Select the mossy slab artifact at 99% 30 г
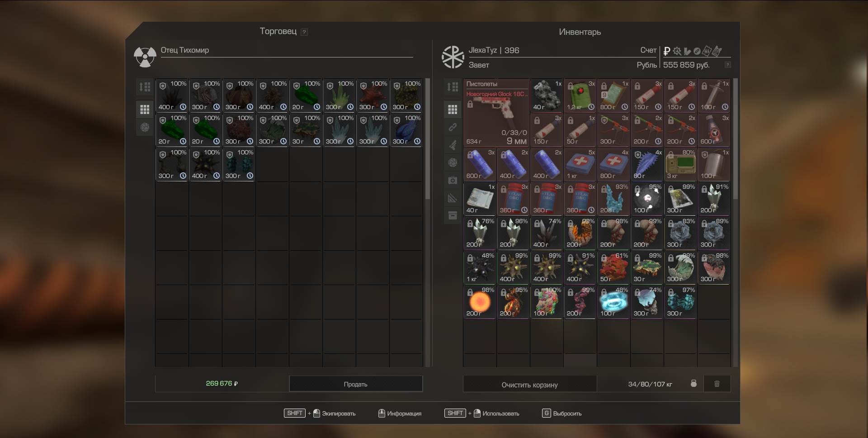Screen dimensions: 868x438 (647, 267)
